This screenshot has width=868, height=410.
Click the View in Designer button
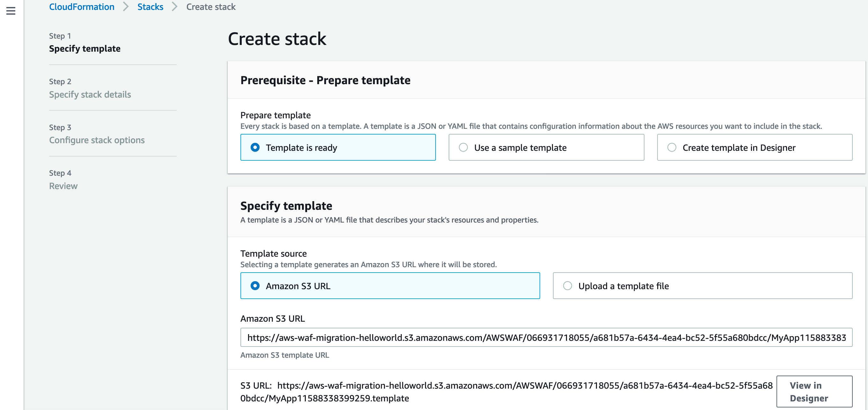pyautogui.click(x=814, y=392)
